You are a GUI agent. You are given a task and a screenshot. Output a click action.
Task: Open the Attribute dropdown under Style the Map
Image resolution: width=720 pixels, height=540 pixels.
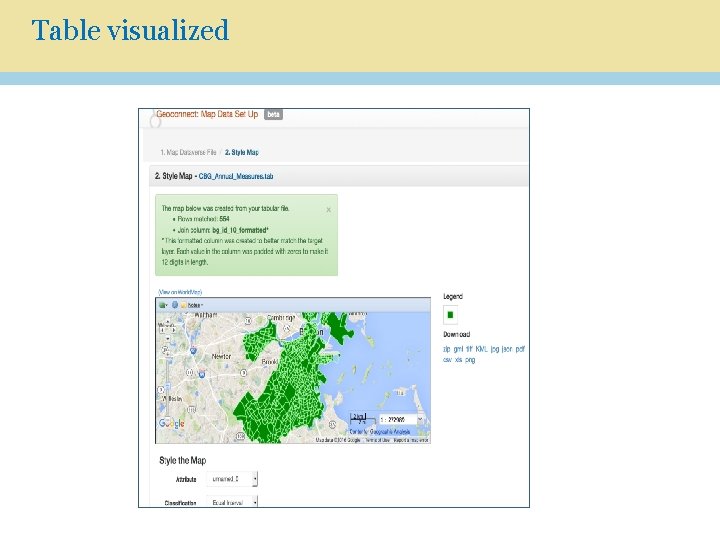tap(232, 479)
